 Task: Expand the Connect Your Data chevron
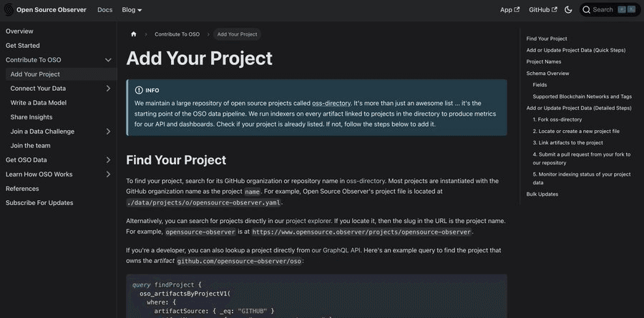(108, 88)
